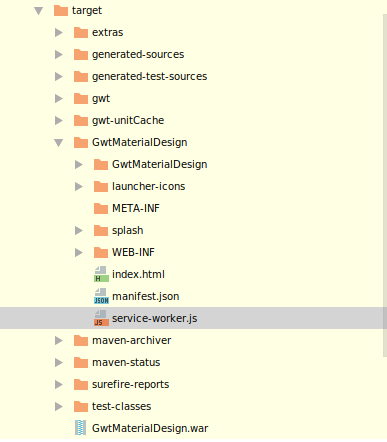Select the test-classes folder label

(x=121, y=406)
